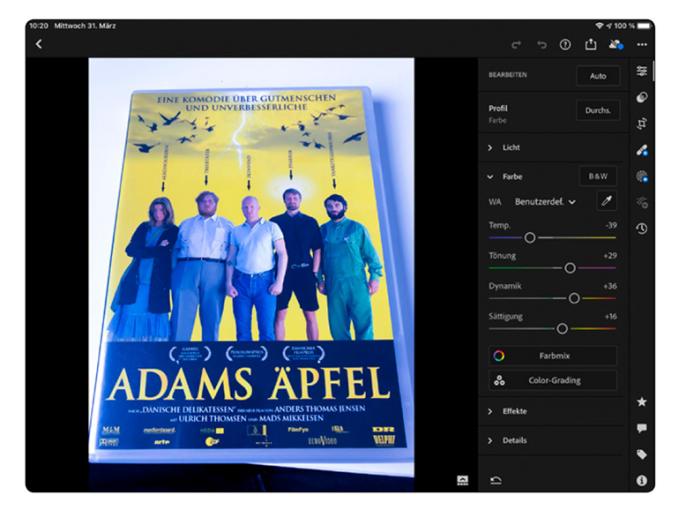Tap the Wi-Fi status icon
This screenshot has width=679, height=510.
tap(599, 26)
